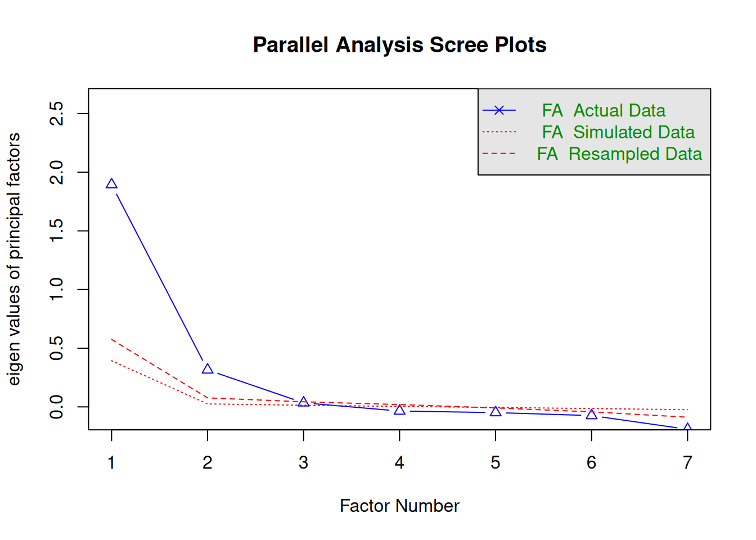Click the triangle marker at factor 2

tap(208, 369)
